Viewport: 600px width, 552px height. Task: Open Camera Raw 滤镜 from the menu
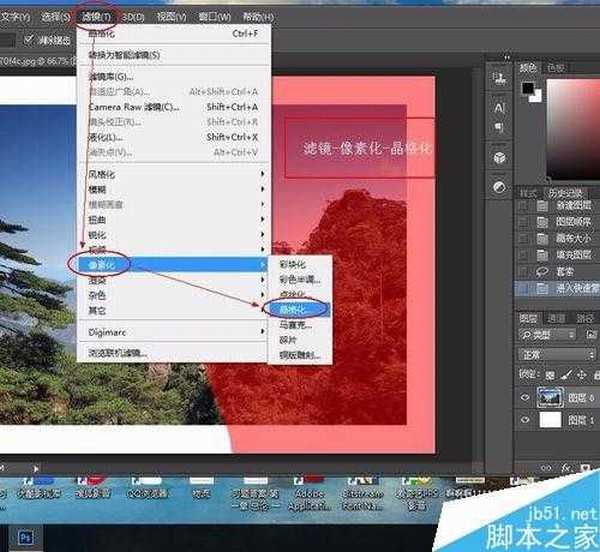point(134,106)
